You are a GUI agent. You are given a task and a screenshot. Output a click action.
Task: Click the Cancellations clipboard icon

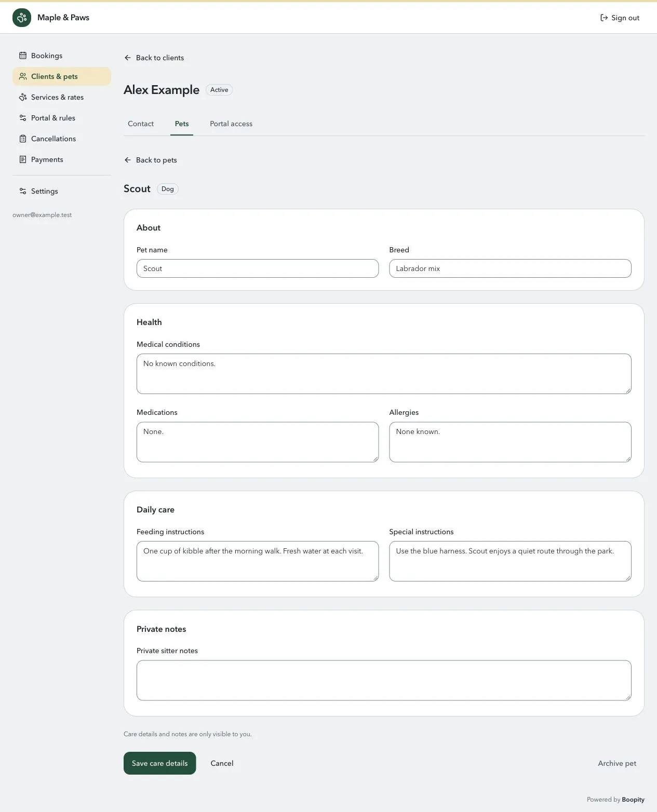pos(23,139)
